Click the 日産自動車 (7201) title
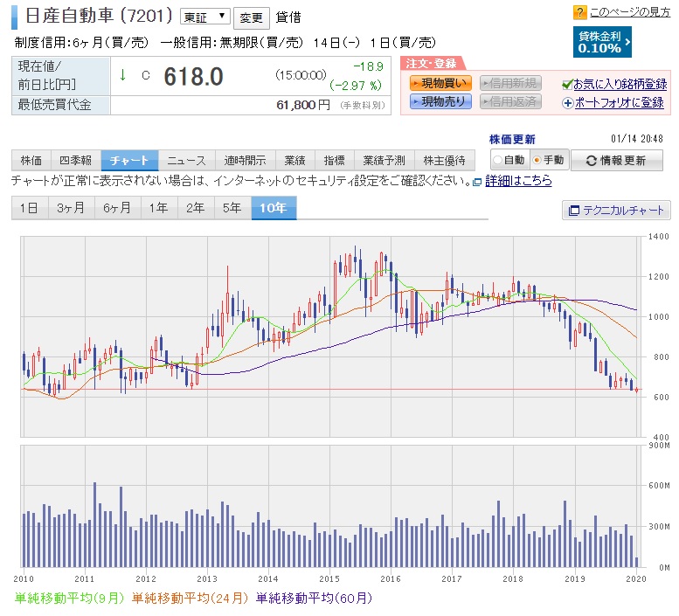The width and height of the screenshot is (679, 616). 99,16
